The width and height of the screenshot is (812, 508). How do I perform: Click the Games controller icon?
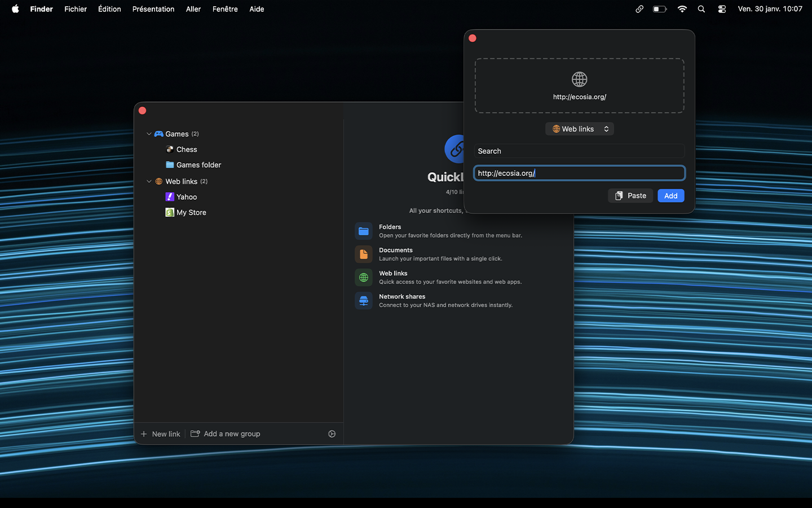pyautogui.click(x=159, y=134)
